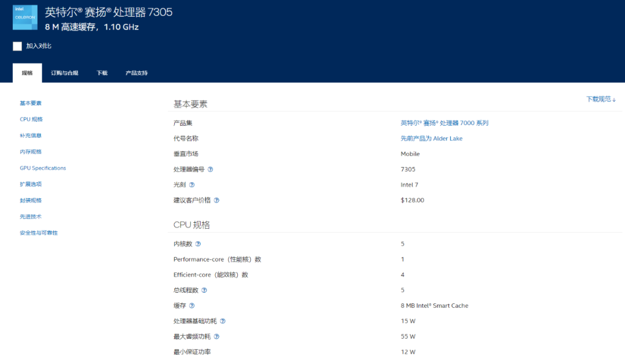Screen dimensions: 625x364
Task: Open 安全性与可靠性 sidebar link
Action: (39, 233)
